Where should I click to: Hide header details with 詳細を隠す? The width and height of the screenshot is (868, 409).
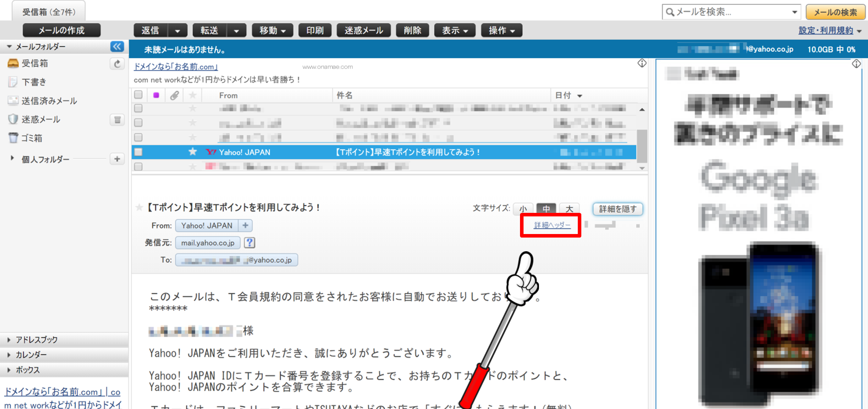pos(617,209)
